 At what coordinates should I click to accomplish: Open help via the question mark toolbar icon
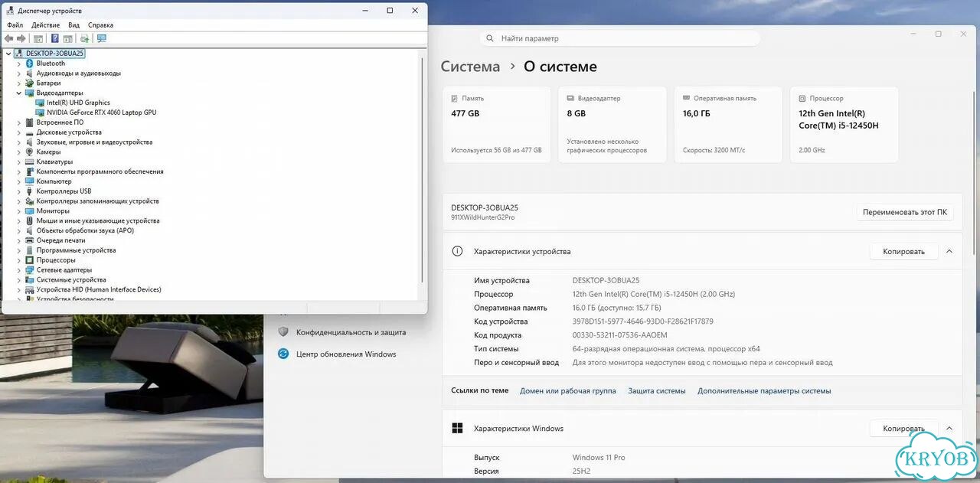point(54,38)
